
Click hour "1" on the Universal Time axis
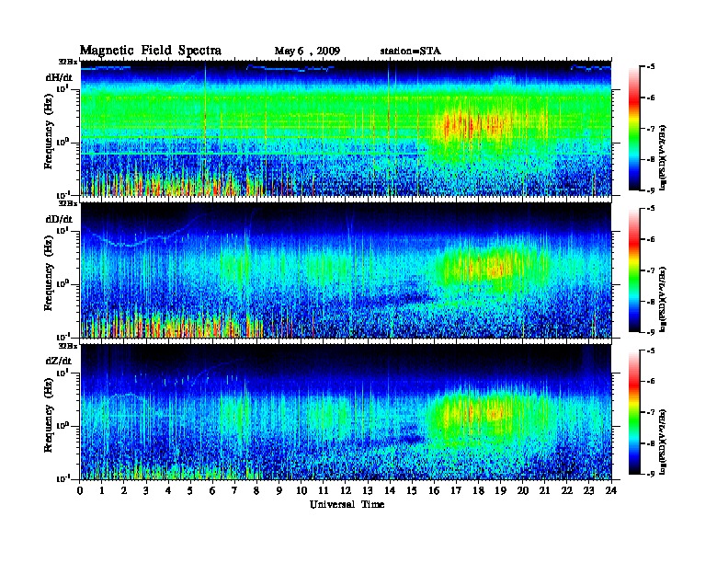pos(102,490)
